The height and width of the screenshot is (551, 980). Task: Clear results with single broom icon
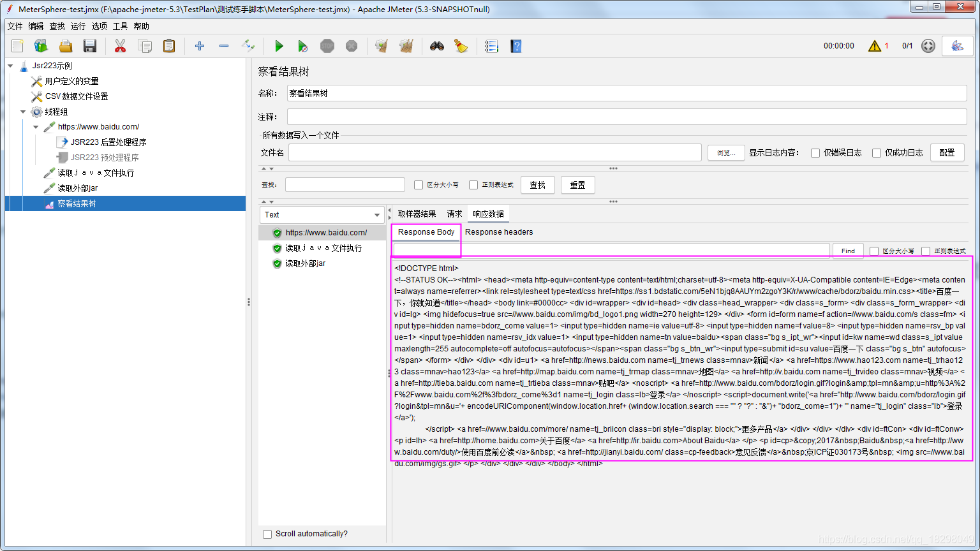pyautogui.click(x=382, y=46)
